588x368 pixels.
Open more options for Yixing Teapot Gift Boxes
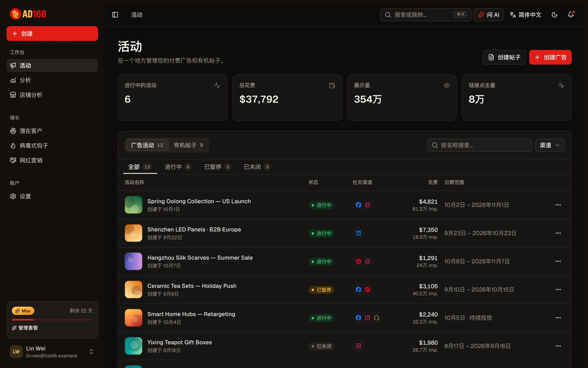click(x=558, y=346)
